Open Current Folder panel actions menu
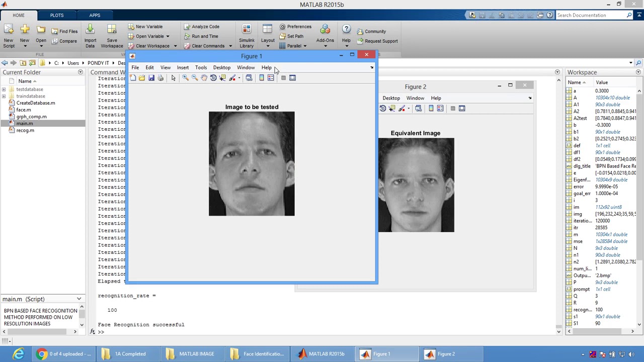 coord(80,72)
